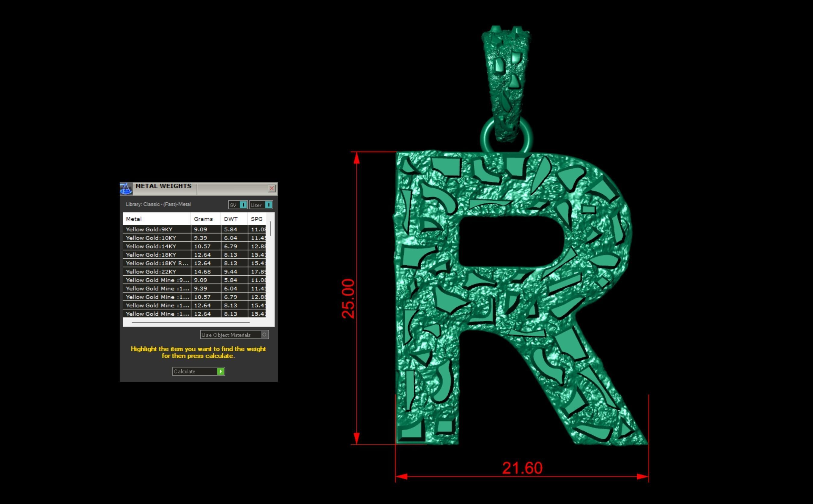Click the 21.60 width dimension label

click(x=522, y=468)
